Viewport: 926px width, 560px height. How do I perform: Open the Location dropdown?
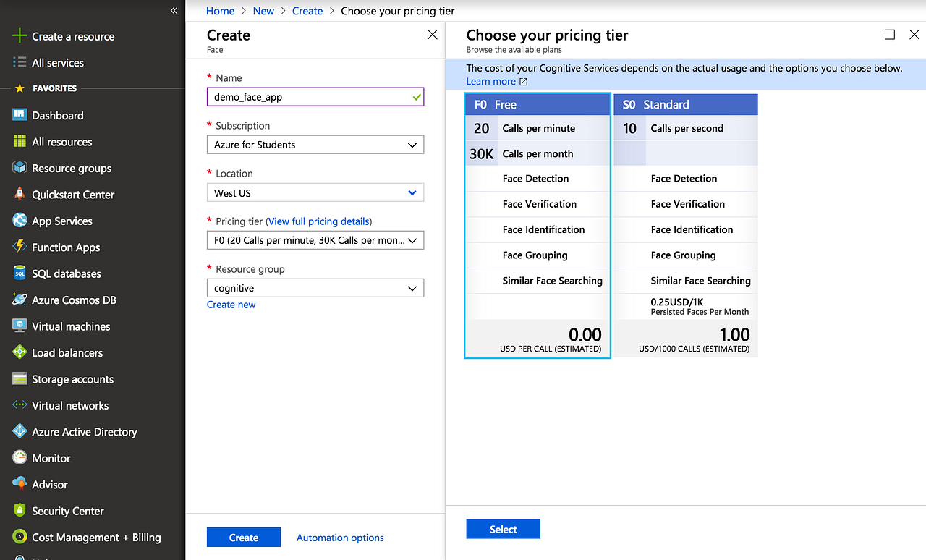(315, 192)
